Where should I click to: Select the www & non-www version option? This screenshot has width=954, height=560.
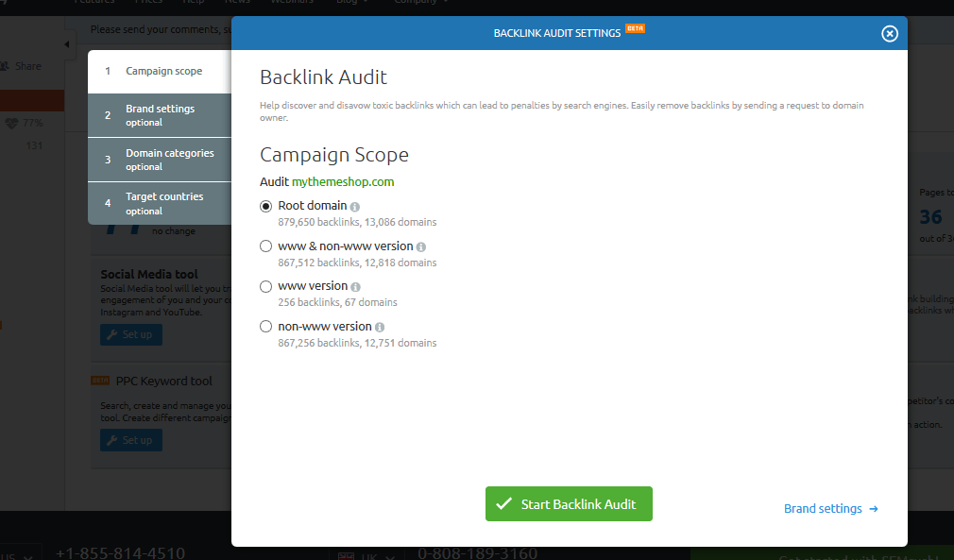(265, 246)
